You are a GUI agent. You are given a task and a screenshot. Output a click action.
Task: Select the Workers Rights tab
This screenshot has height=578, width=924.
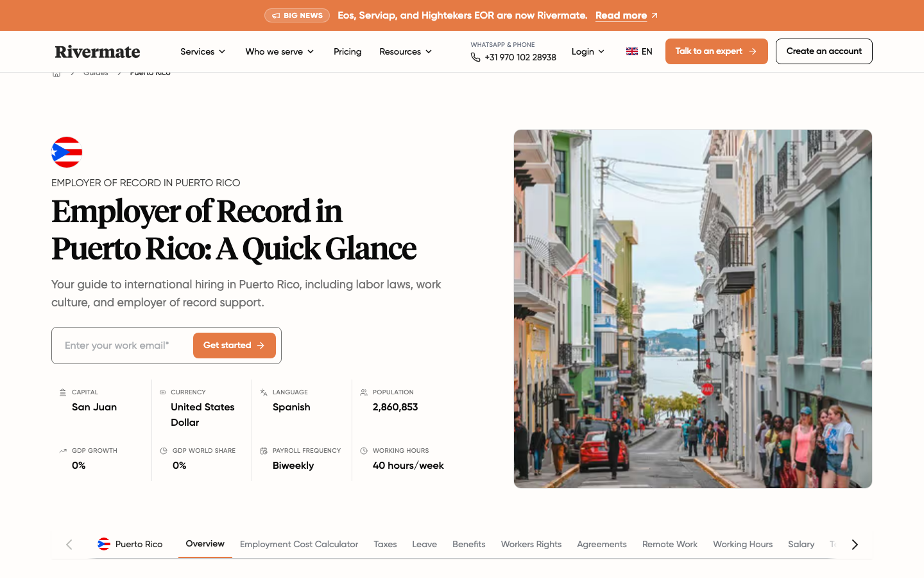pyautogui.click(x=531, y=544)
